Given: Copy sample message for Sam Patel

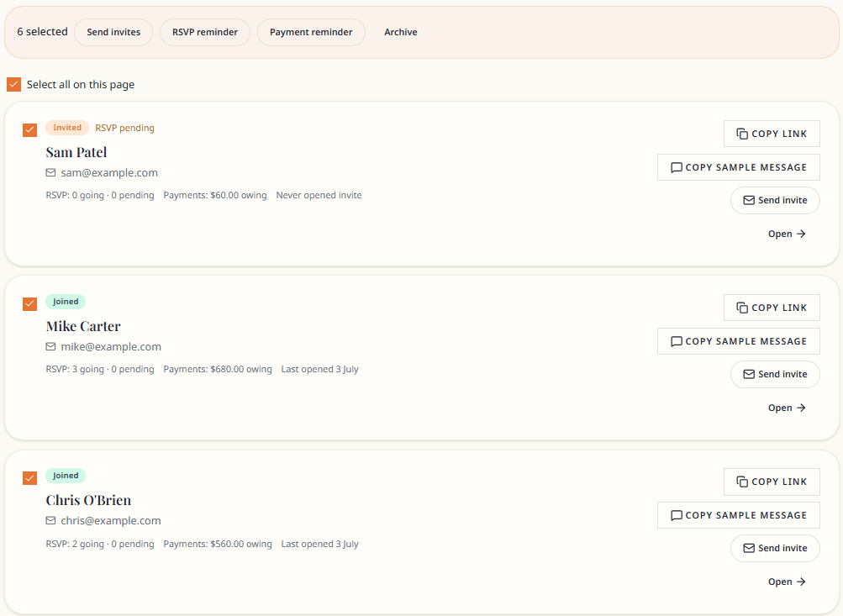Looking at the screenshot, I should pyautogui.click(x=738, y=167).
